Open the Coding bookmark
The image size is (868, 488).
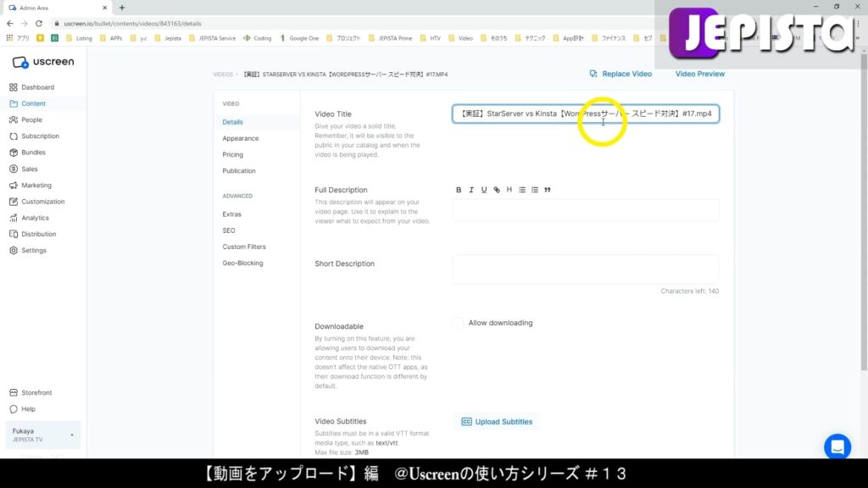[x=258, y=38]
